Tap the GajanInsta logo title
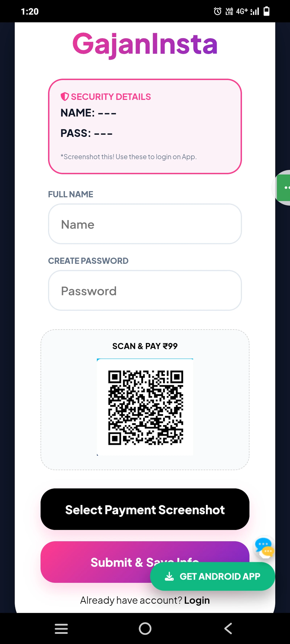The image size is (290, 644). [x=145, y=45]
